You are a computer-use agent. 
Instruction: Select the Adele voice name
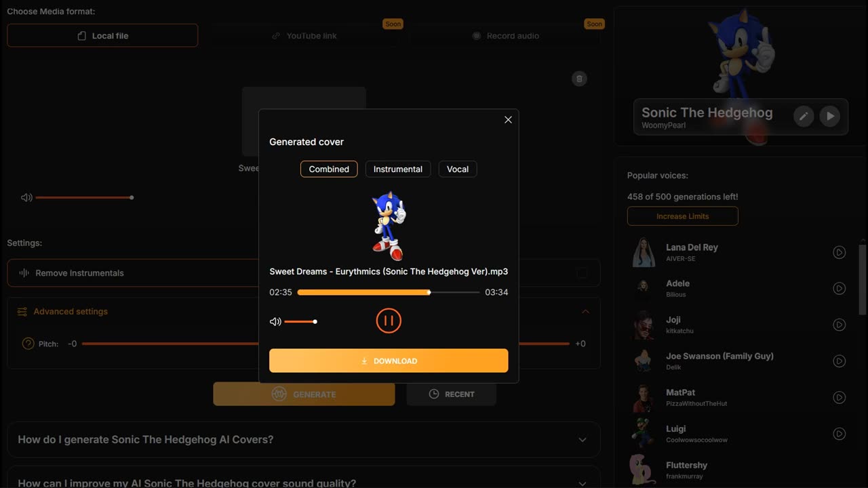[x=677, y=283]
